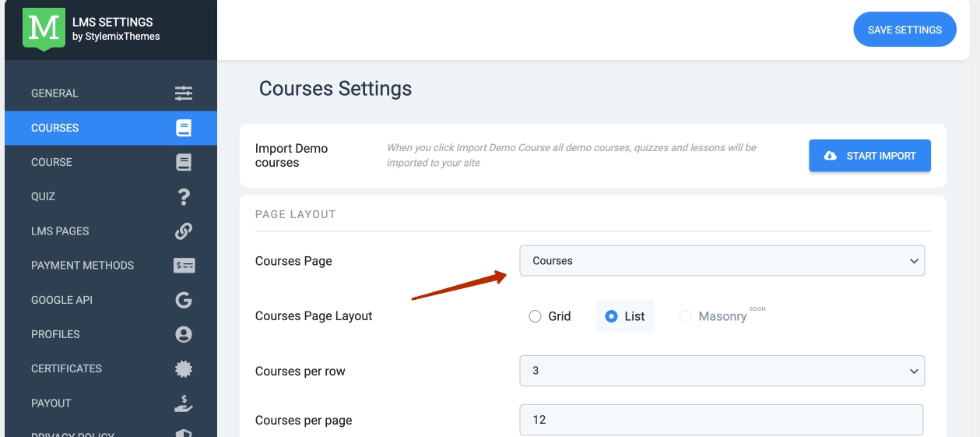Click the green M logo

point(44,28)
